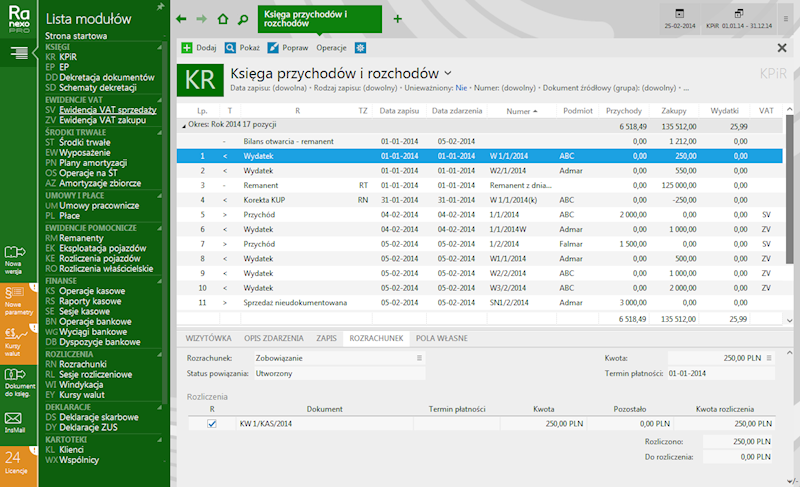
Task: Open the gear settings icon in toolbar
Action: click(360, 48)
